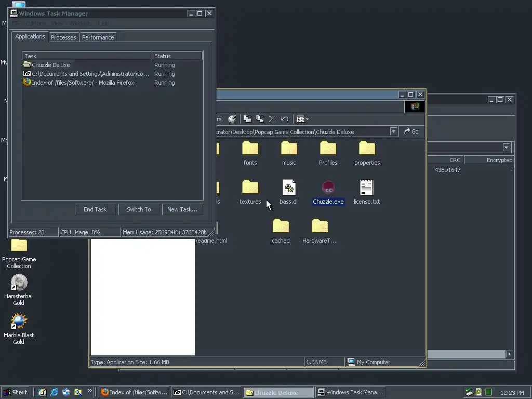Select the textures folder icon
532x399 pixels.
click(x=250, y=187)
